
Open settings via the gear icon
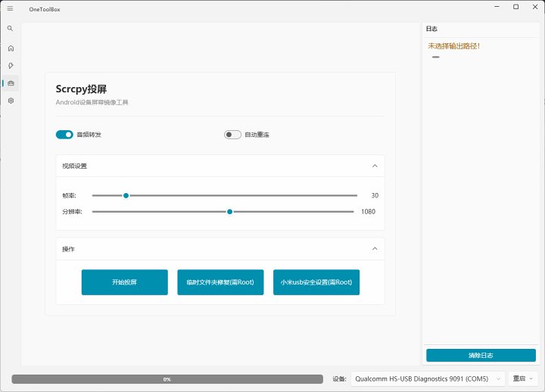click(x=11, y=101)
